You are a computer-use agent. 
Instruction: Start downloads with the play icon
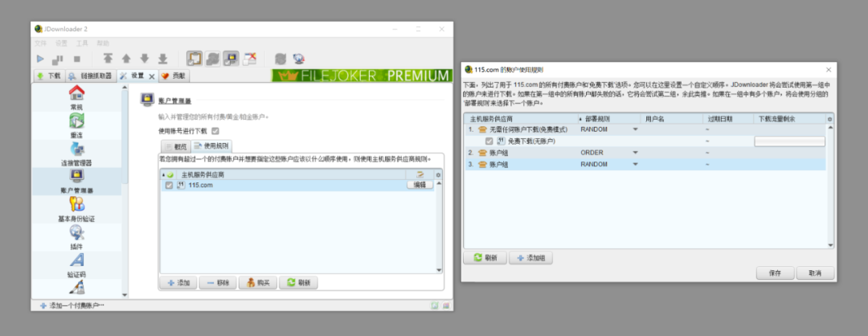point(40,58)
